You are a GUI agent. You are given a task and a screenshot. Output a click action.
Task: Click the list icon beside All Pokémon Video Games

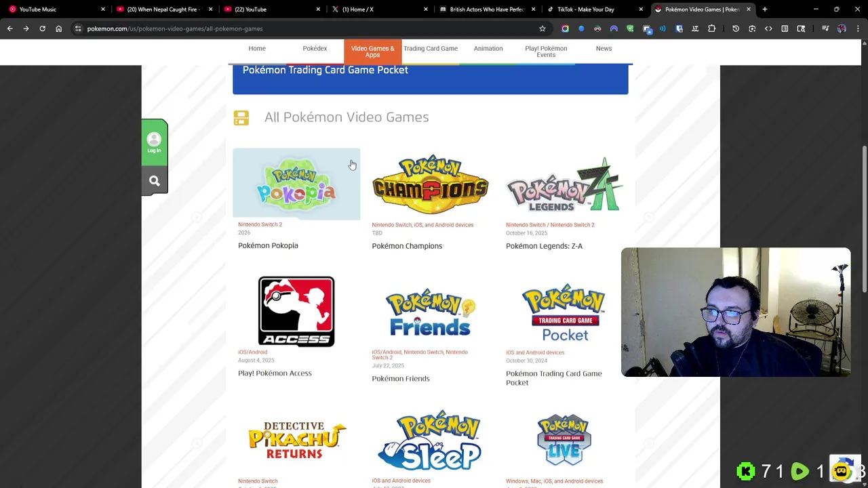click(241, 117)
